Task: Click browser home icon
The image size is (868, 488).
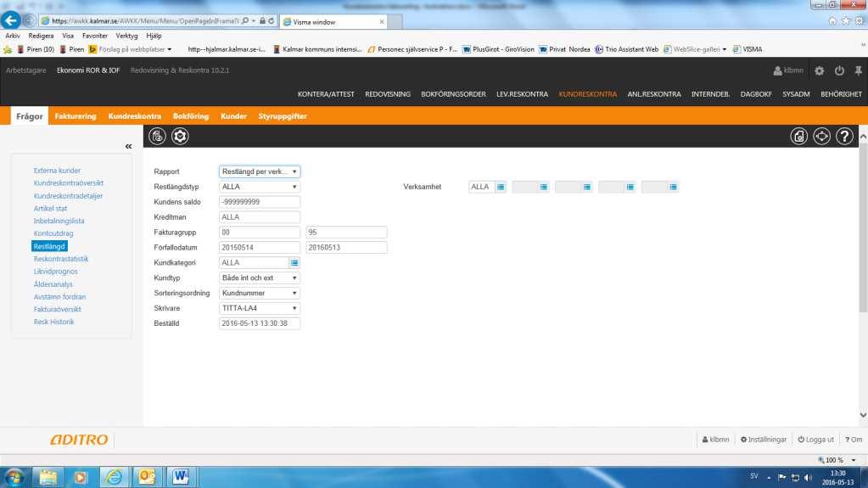Action: (832, 21)
